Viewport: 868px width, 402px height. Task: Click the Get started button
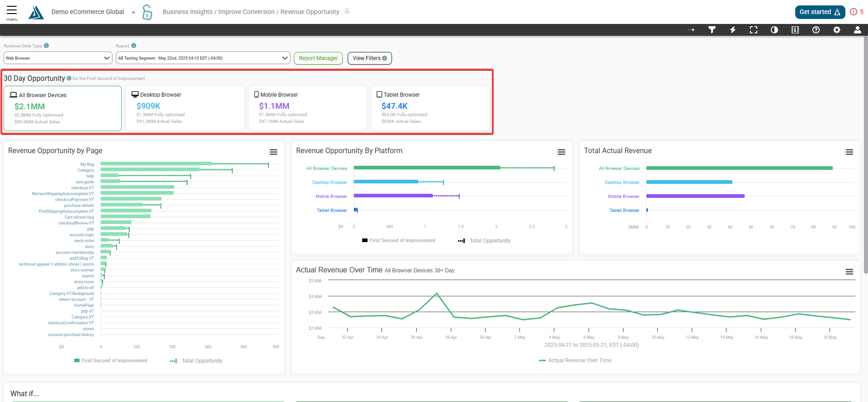(x=820, y=12)
